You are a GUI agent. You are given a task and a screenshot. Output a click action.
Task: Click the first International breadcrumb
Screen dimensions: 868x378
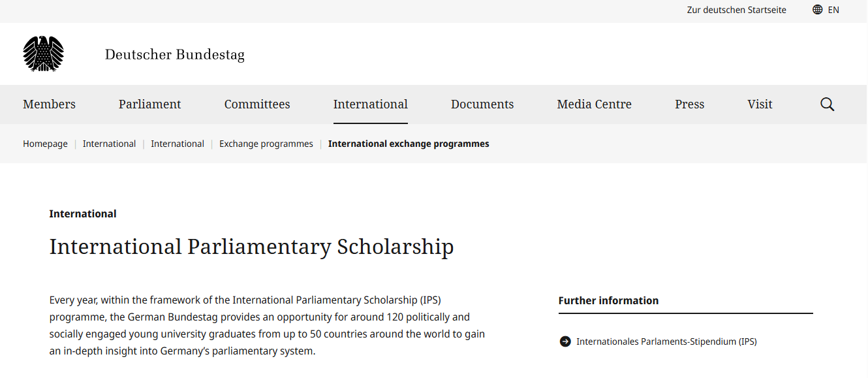109,144
